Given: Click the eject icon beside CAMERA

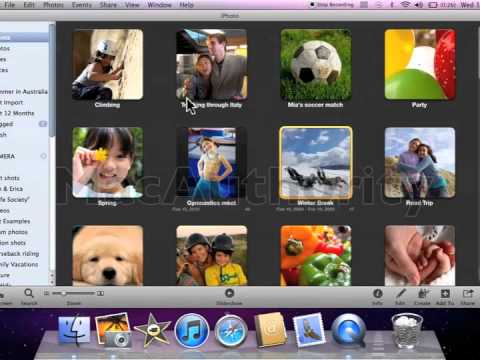Looking at the screenshot, I should [43, 156].
